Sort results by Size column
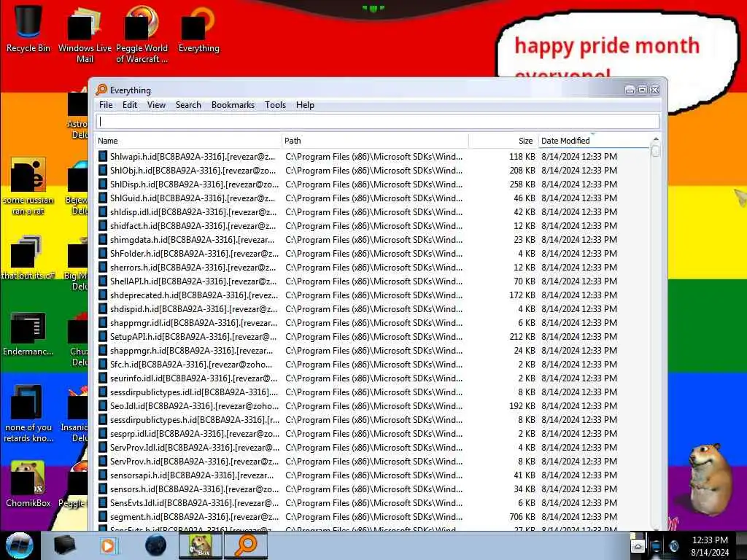Screen dimensions: 747x560 tap(503, 141)
